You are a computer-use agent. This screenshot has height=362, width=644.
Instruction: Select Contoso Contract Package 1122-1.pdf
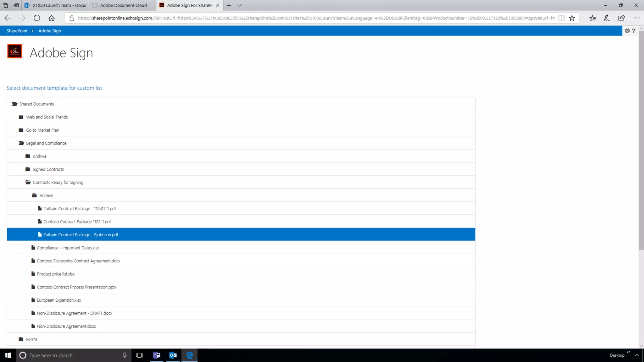tap(77, 222)
